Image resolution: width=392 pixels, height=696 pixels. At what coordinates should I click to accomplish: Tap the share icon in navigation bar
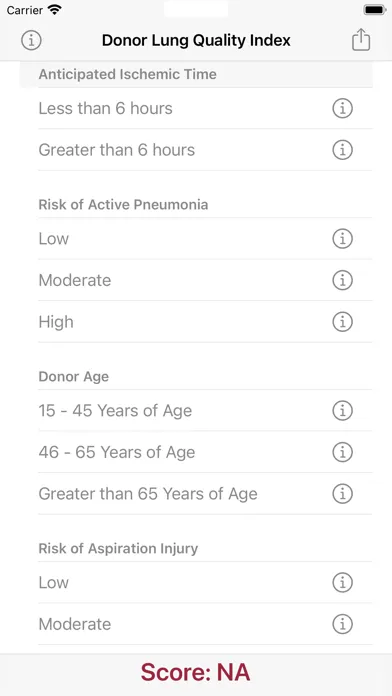point(361,40)
